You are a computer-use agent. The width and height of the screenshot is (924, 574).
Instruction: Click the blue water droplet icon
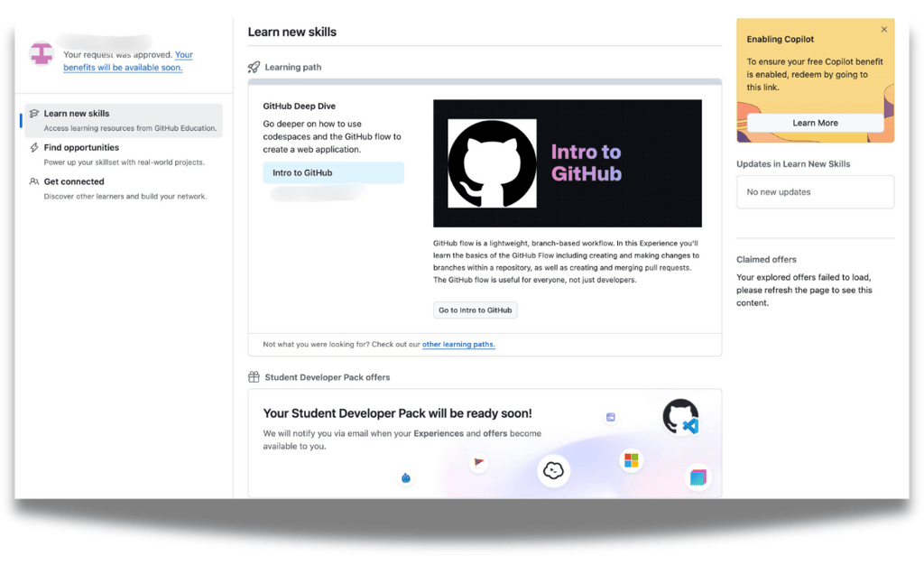click(x=406, y=479)
